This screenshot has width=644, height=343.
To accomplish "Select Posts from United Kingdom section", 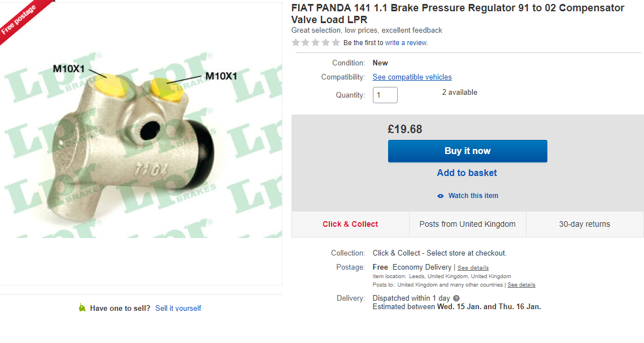I will click(468, 224).
